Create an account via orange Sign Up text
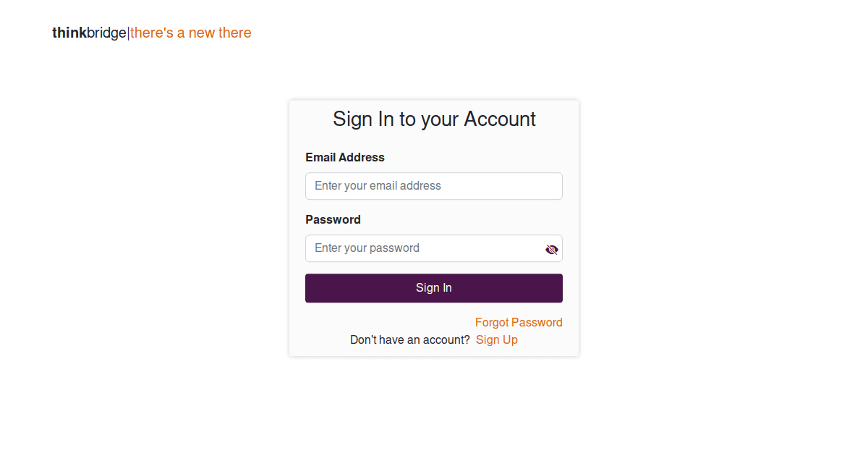 [497, 340]
